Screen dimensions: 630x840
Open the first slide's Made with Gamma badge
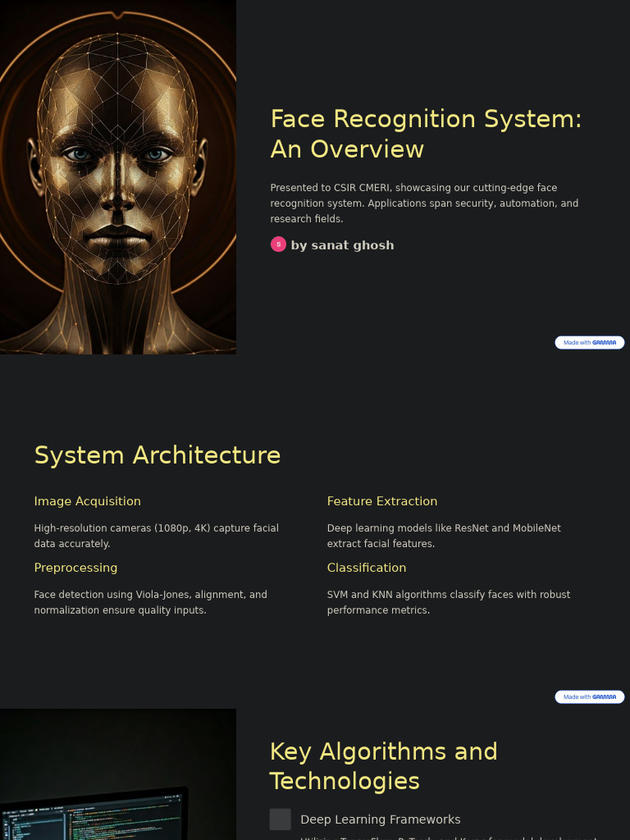[x=589, y=342]
